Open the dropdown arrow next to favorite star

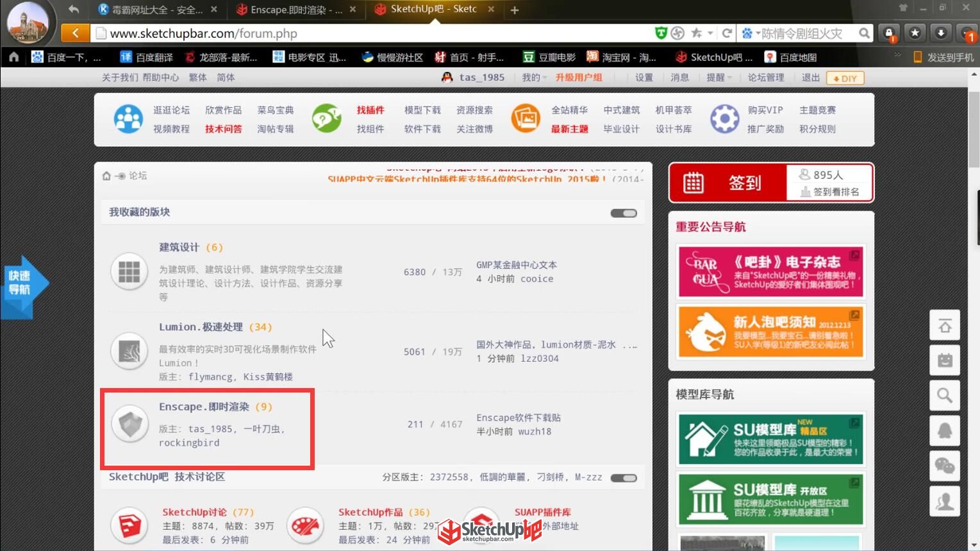click(x=710, y=33)
